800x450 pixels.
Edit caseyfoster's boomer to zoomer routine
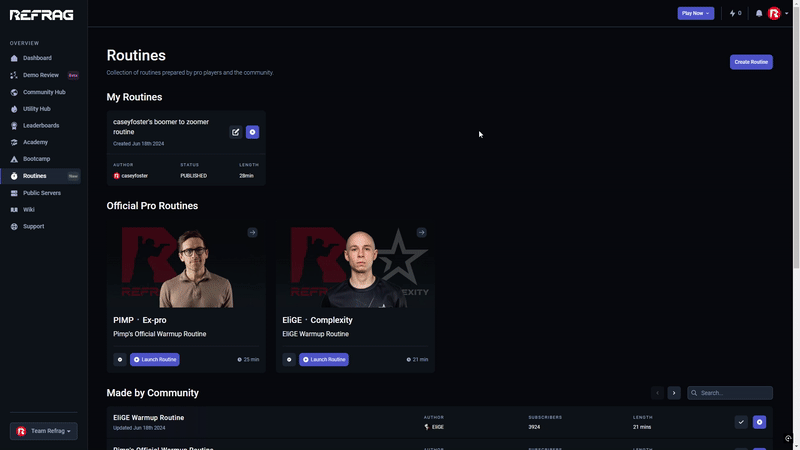click(235, 132)
